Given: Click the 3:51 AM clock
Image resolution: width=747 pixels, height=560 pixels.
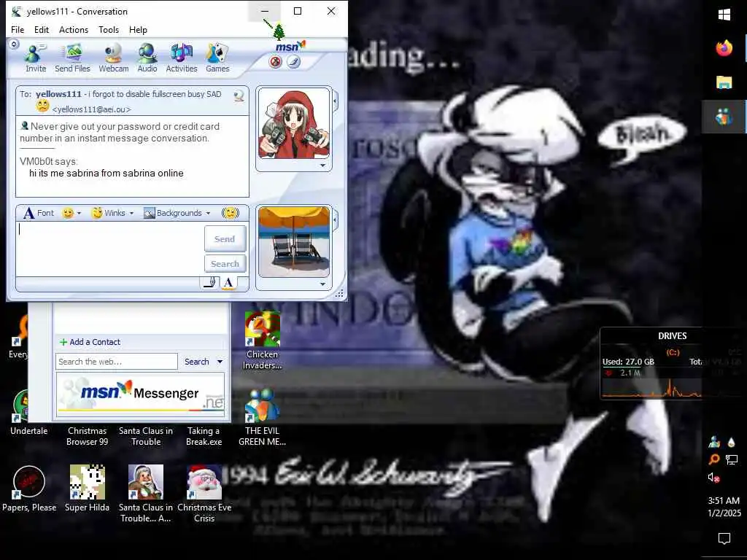Looking at the screenshot, I should [x=724, y=500].
